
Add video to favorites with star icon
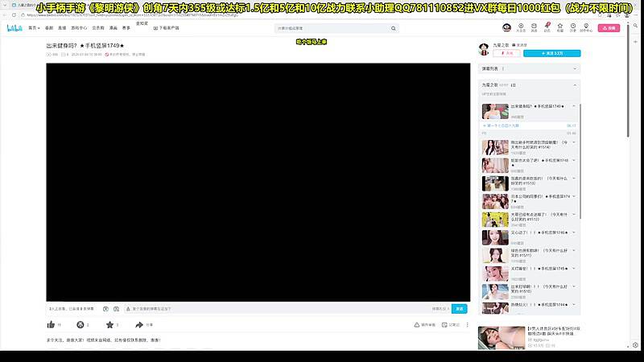pos(109,325)
